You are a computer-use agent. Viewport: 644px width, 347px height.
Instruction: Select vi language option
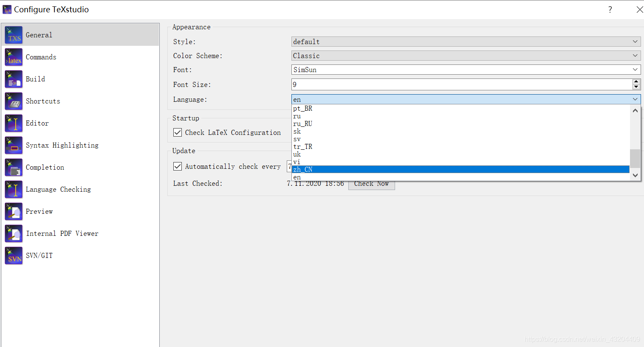pos(460,162)
